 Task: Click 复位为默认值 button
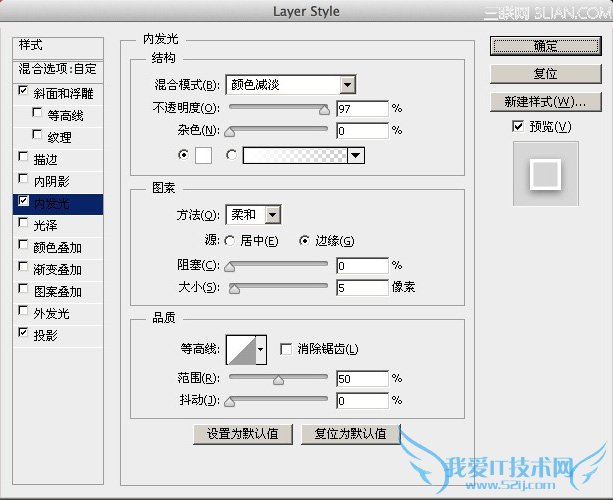coord(351,434)
